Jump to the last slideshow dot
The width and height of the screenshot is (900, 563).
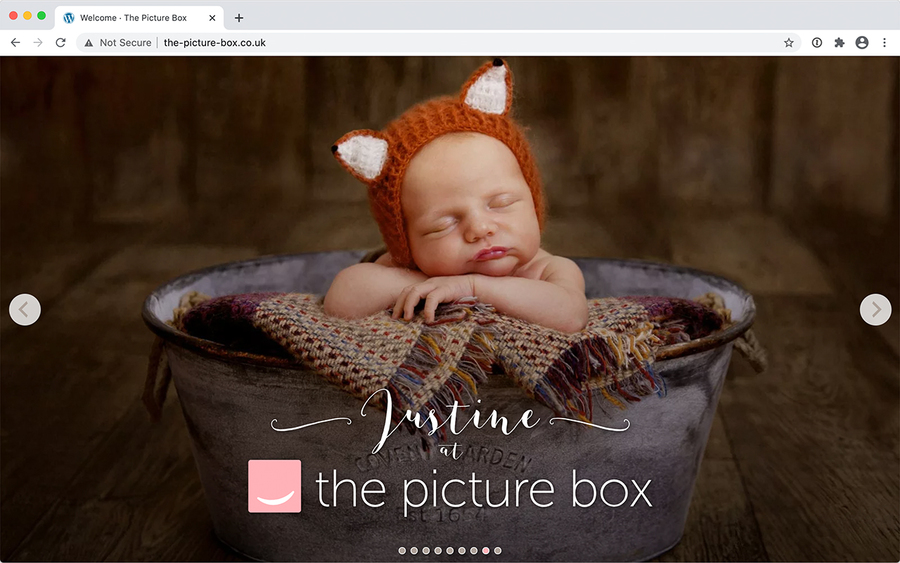coord(498,550)
